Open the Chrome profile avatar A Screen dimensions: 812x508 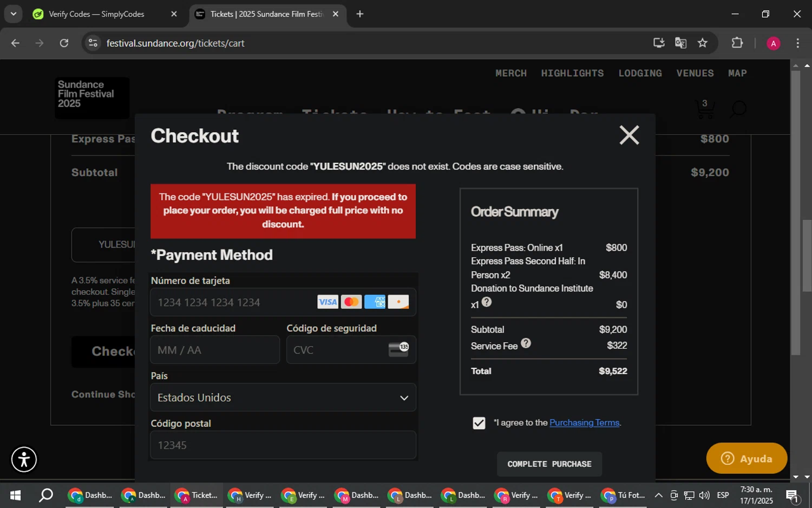[x=773, y=43]
